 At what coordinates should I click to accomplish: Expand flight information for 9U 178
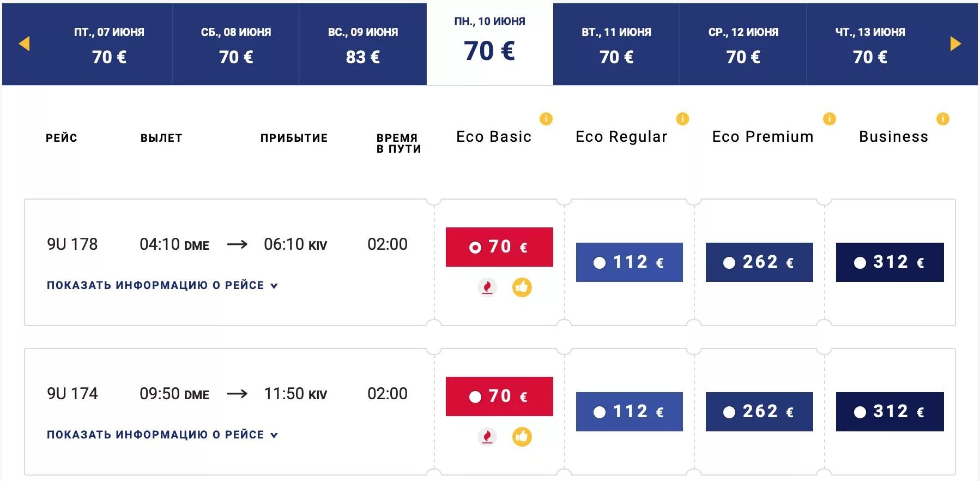coord(162,285)
